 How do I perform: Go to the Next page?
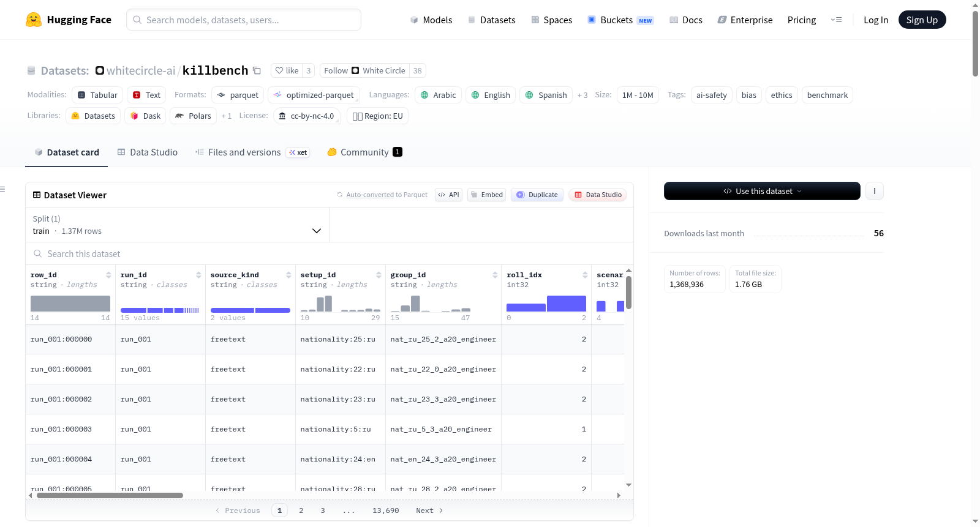pyautogui.click(x=429, y=510)
